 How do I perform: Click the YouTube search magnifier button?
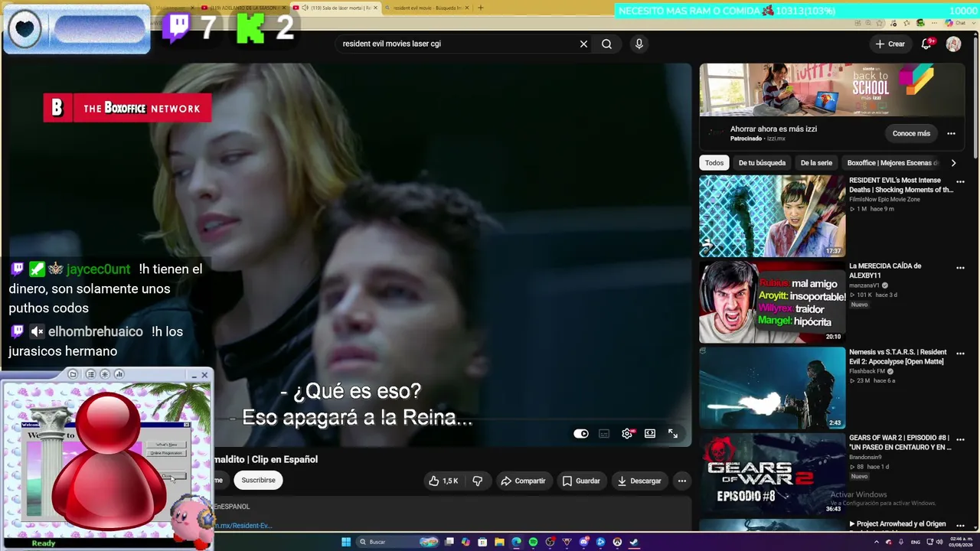[606, 44]
